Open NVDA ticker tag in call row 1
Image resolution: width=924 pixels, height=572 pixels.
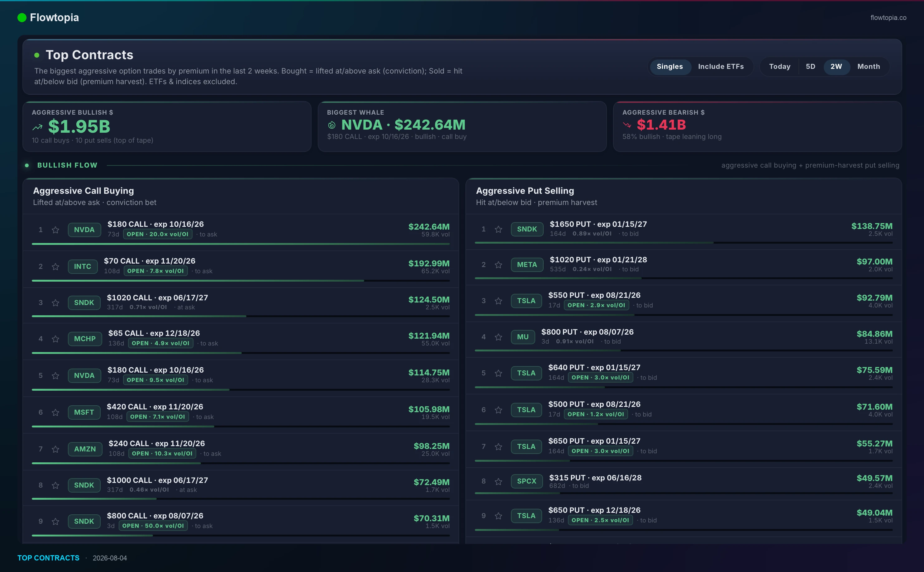(x=84, y=230)
